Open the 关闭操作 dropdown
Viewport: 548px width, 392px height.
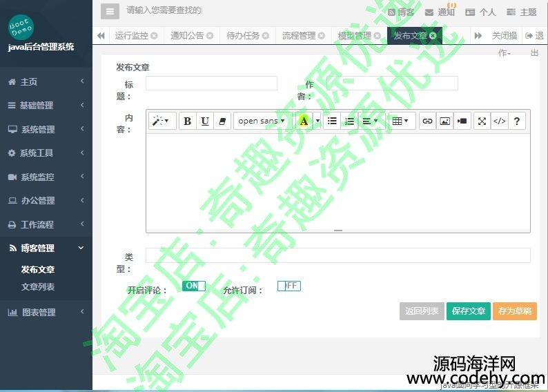[x=505, y=36]
